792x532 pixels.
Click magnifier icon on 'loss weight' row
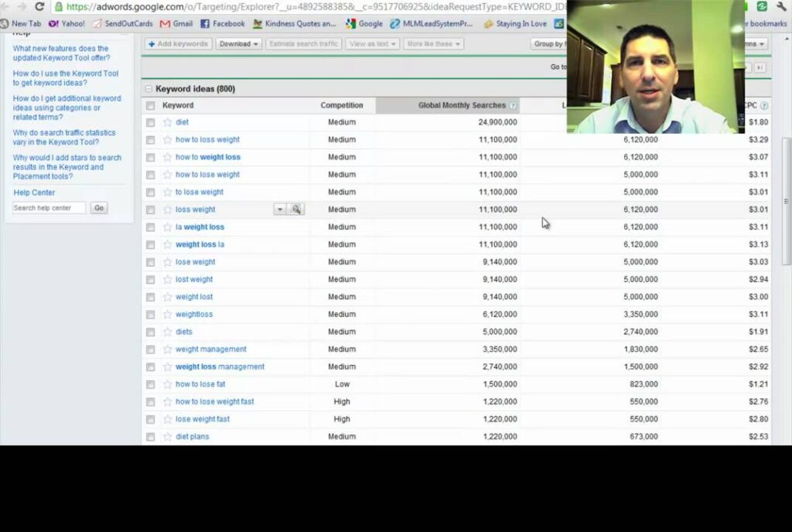pyautogui.click(x=296, y=209)
